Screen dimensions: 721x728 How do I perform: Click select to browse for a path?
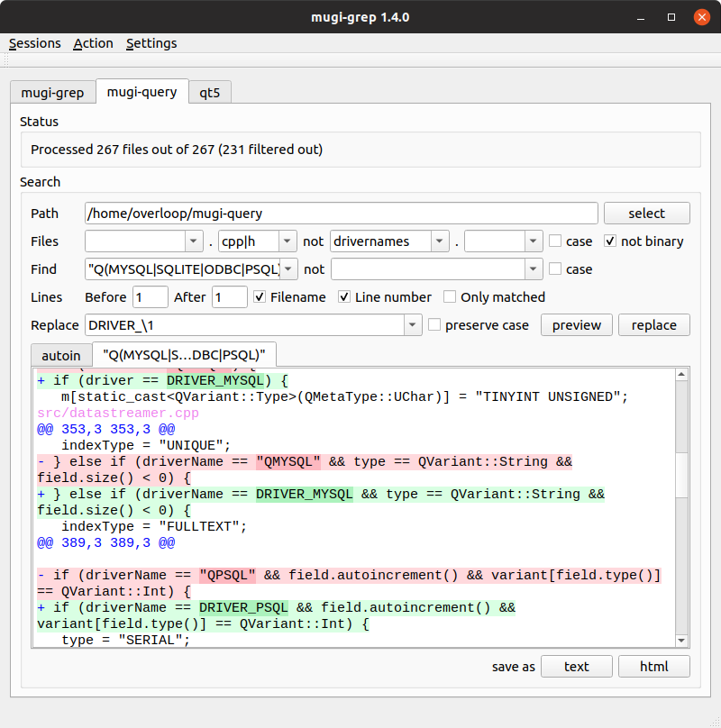click(x=646, y=213)
